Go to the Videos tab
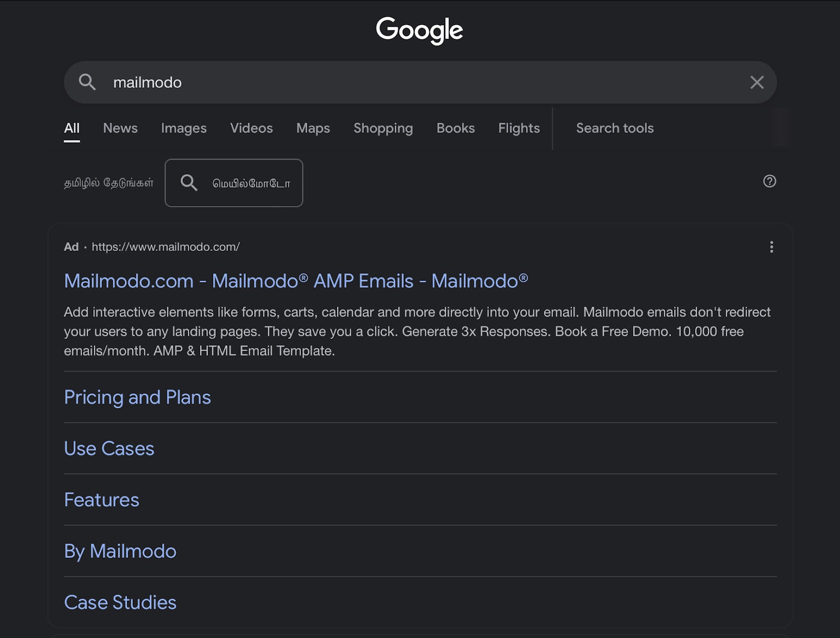 [x=251, y=128]
